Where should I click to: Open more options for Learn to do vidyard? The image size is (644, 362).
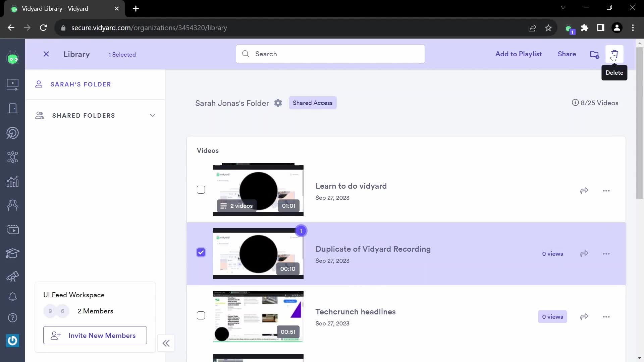coord(606,191)
